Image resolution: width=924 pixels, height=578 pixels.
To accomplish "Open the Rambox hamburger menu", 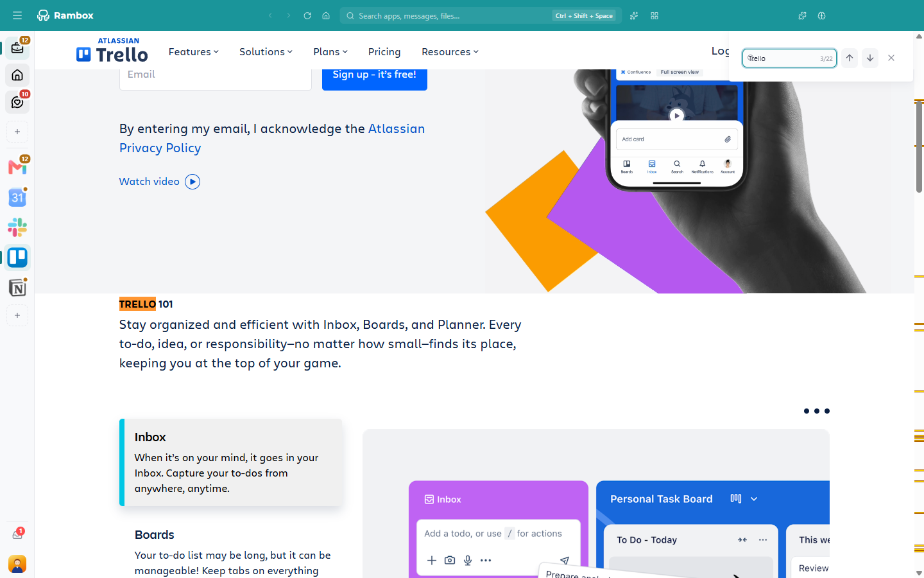I will (x=17, y=15).
